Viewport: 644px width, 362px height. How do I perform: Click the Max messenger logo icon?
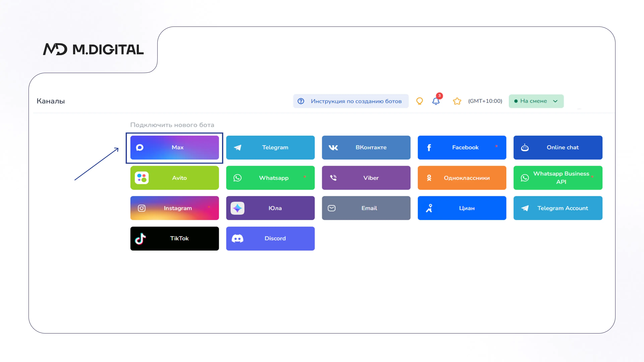tap(140, 147)
